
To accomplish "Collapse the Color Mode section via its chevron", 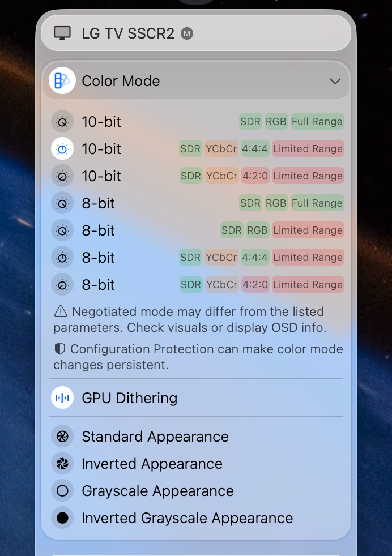I will pos(335,80).
